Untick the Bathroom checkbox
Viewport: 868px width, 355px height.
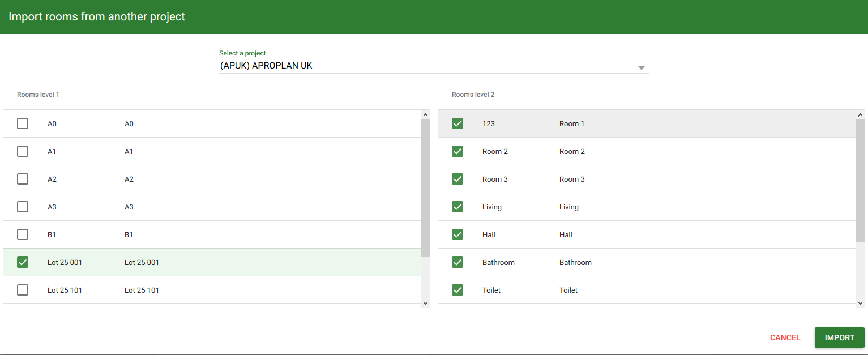point(457,262)
